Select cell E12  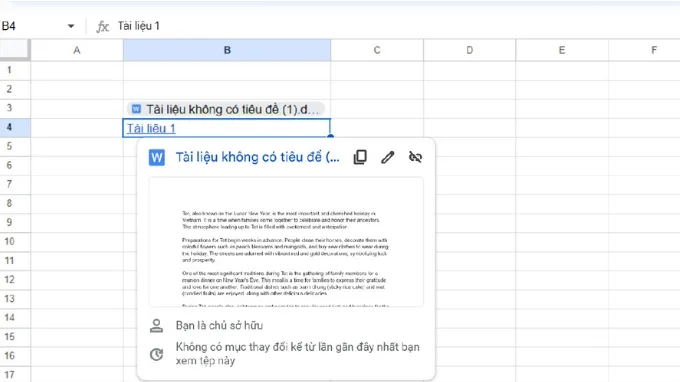[x=562, y=280]
